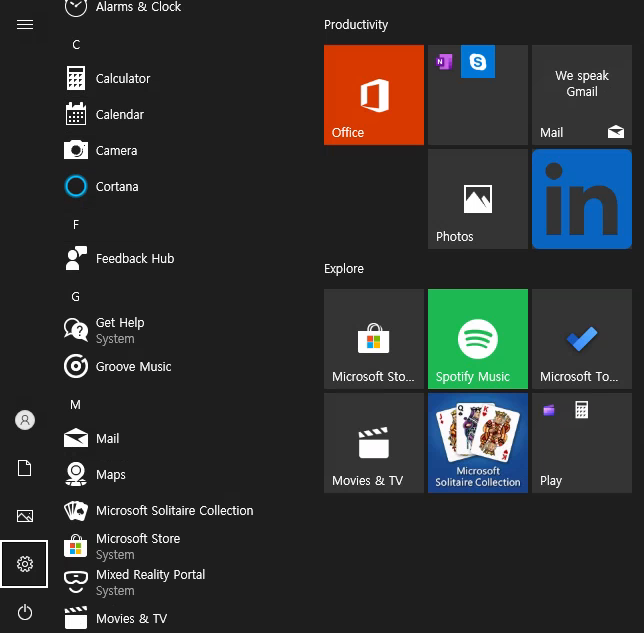Open the Photos tile
The image size is (644, 633).
tap(478, 199)
